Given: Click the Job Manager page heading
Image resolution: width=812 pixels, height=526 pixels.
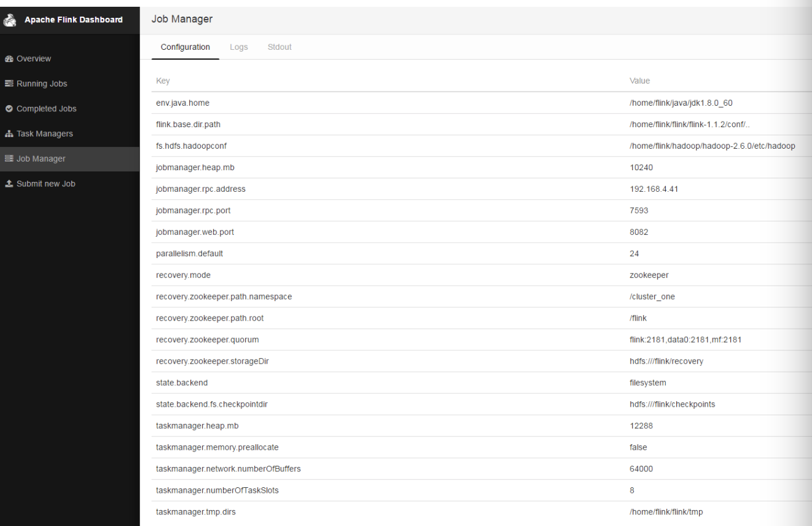Looking at the screenshot, I should [182, 20].
